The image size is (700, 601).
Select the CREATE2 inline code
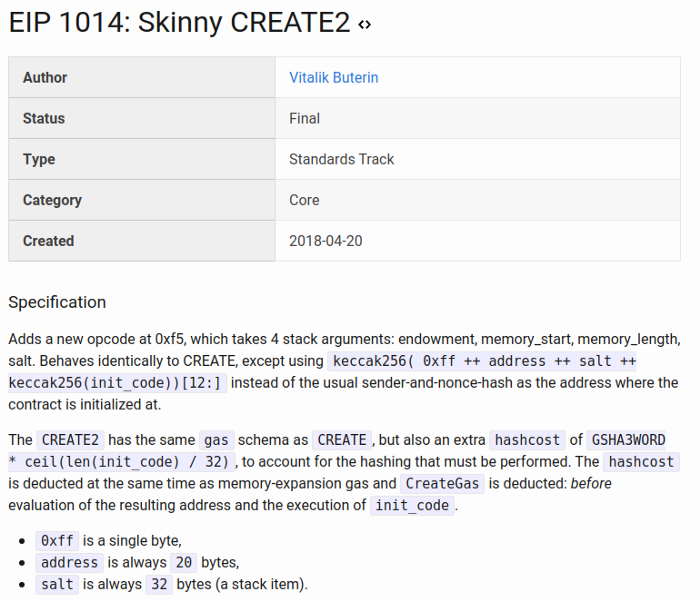pos(69,440)
